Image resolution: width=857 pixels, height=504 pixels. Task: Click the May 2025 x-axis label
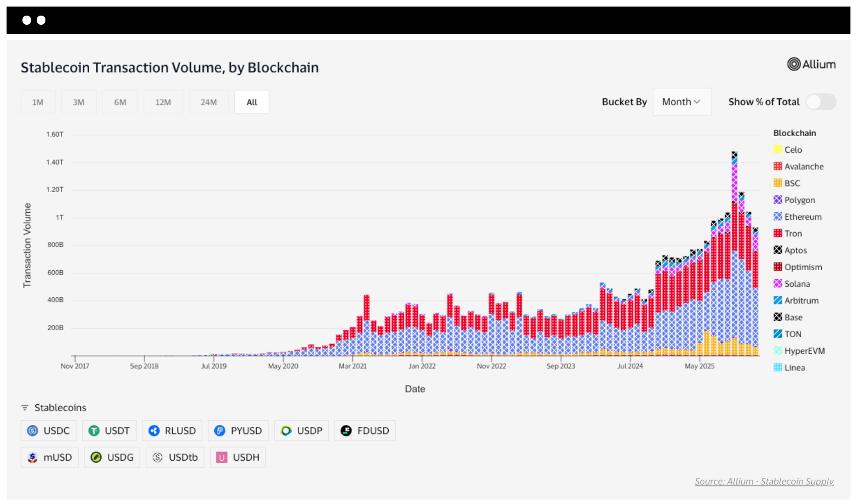point(700,366)
